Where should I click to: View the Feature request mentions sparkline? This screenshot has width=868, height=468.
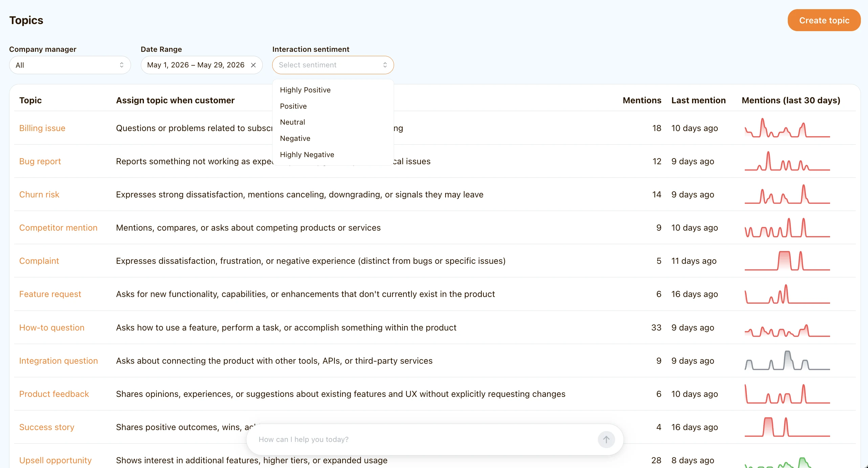coord(787,294)
